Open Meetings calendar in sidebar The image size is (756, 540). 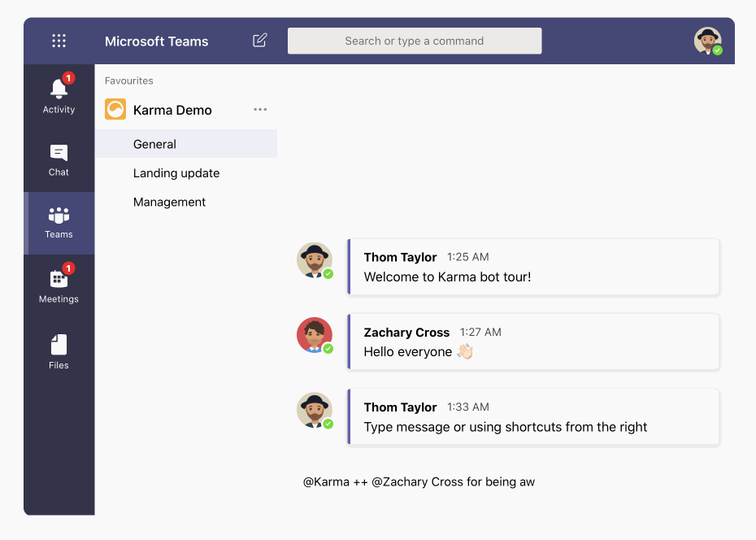pos(59,285)
